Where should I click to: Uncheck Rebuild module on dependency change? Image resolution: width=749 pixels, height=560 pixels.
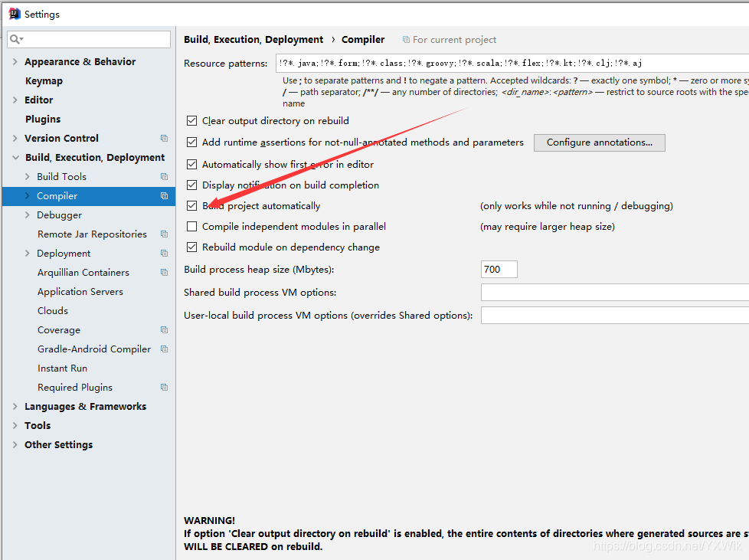point(191,247)
